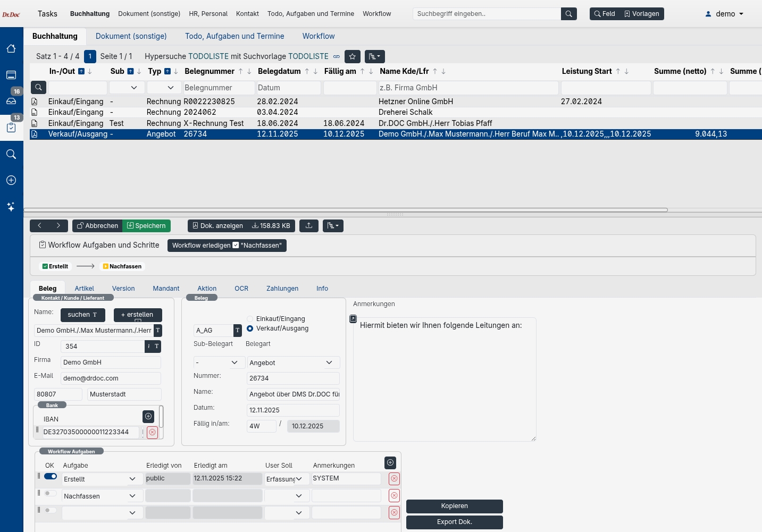This screenshot has height=532, width=762.
Task: Open the Typ column filter dropdown
Action: point(163,88)
